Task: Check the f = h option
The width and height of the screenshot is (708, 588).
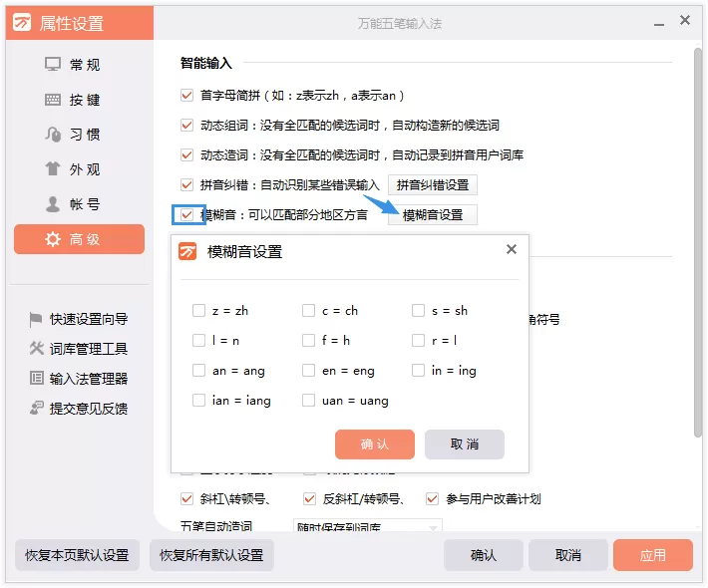Action: [308, 340]
